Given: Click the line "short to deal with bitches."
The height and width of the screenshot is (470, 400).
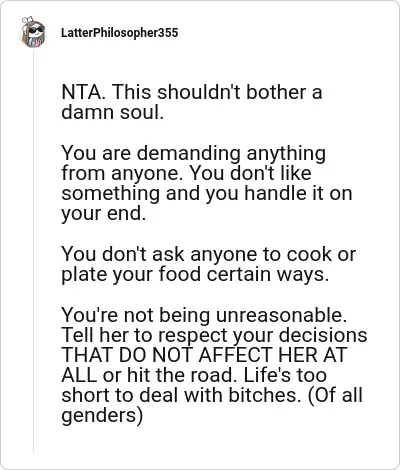Looking at the screenshot, I should coord(179,395).
